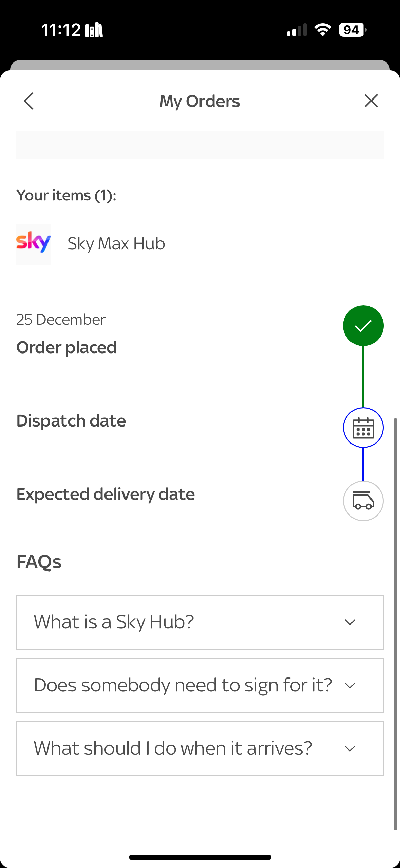Expand 'Does somebody need to sign for it?'
This screenshot has width=400, height=868.
pyautogui.click(x=199, y=685)
